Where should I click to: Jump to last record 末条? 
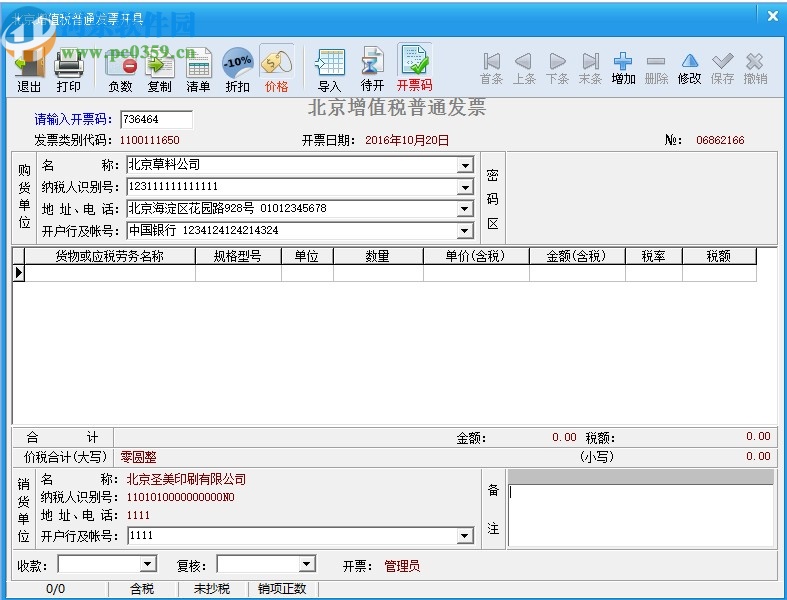(x=590, y=68)
